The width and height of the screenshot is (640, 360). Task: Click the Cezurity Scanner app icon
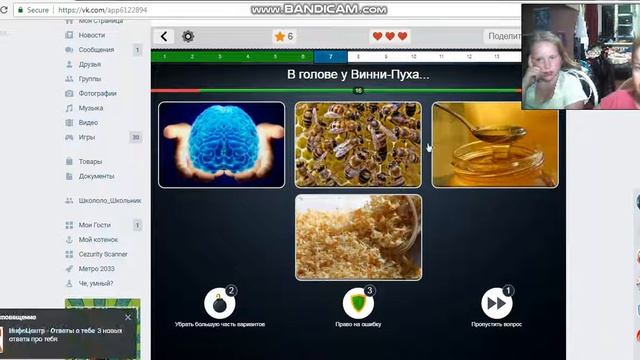[x=69, y=254]
